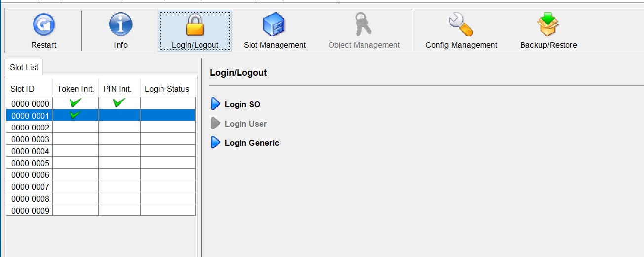Viewport: 644px width, 257px height.
Task: Open Backup/Restore toolbar icon
Action: tap(548, 25)
